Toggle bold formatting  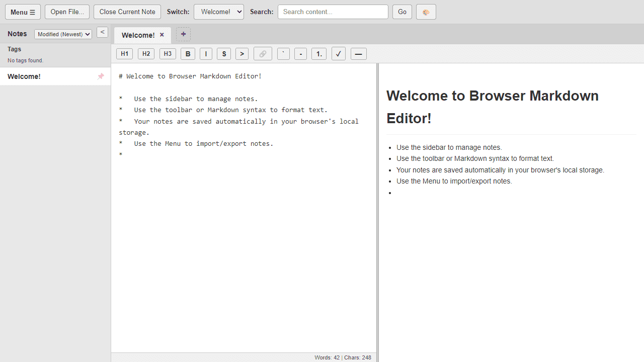point(188,54)
